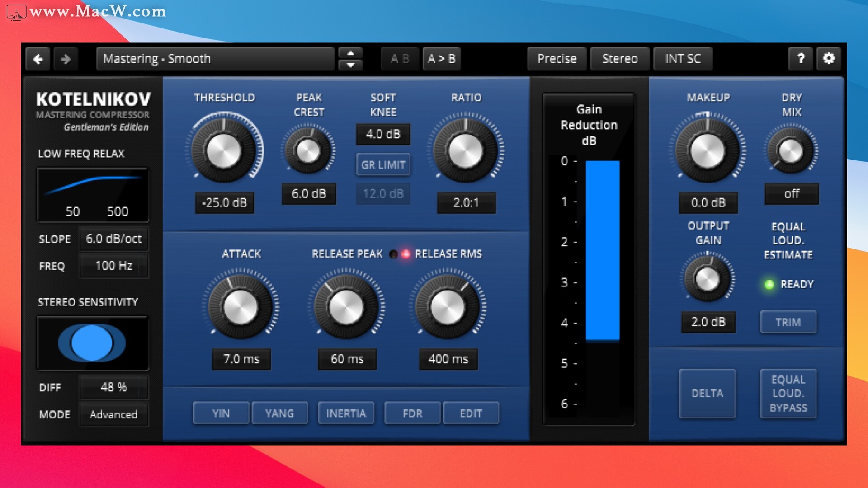The width and height of the screenshot is (868, 488).
Task: Edit the DIFF 48 % value
Action: click(x=113, y=387)
